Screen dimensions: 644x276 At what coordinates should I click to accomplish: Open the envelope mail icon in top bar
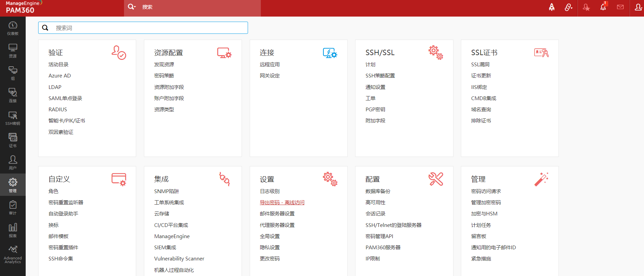[x=620, y=7]
